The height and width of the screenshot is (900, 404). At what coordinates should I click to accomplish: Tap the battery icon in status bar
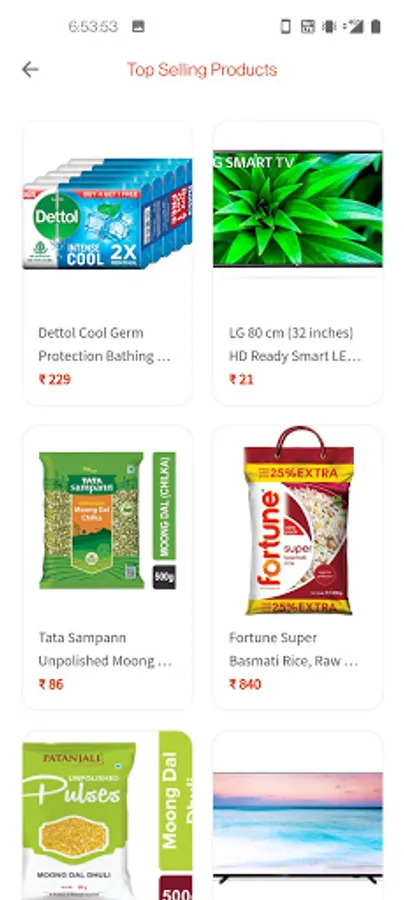376,26
